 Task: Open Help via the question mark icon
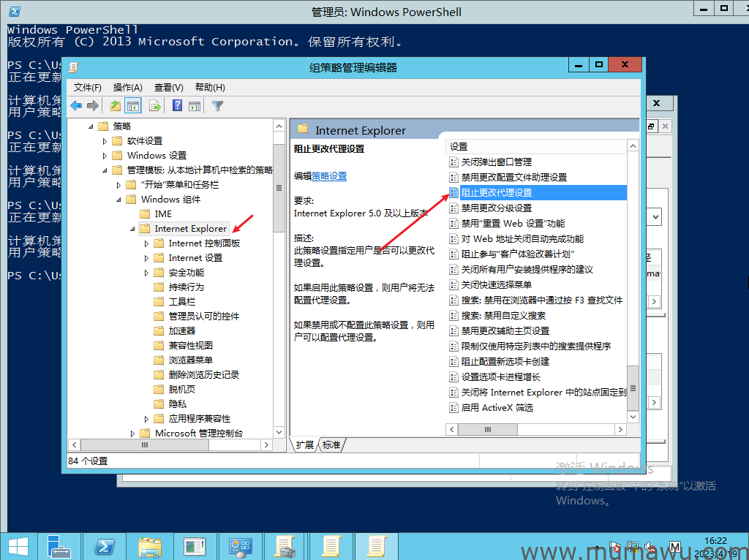[177, 106]
